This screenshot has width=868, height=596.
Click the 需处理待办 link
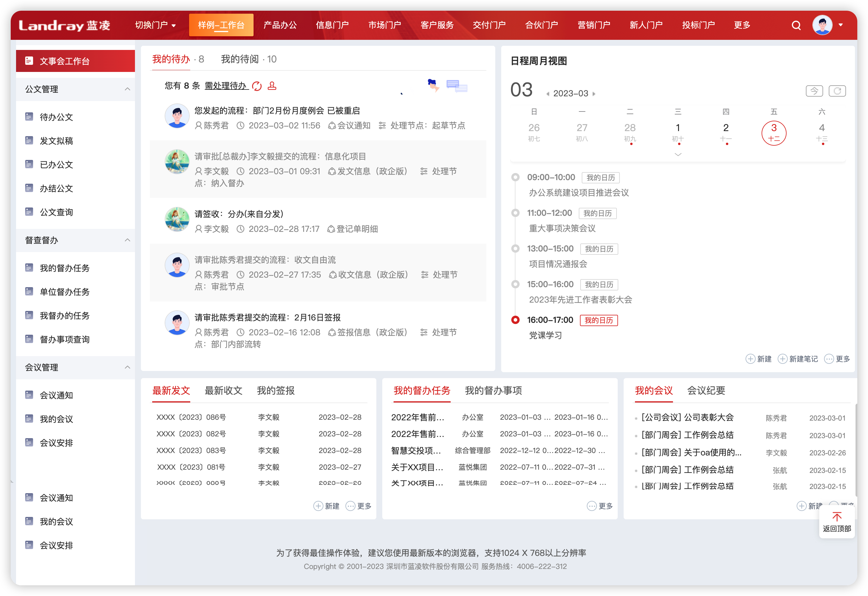point(226,86)
